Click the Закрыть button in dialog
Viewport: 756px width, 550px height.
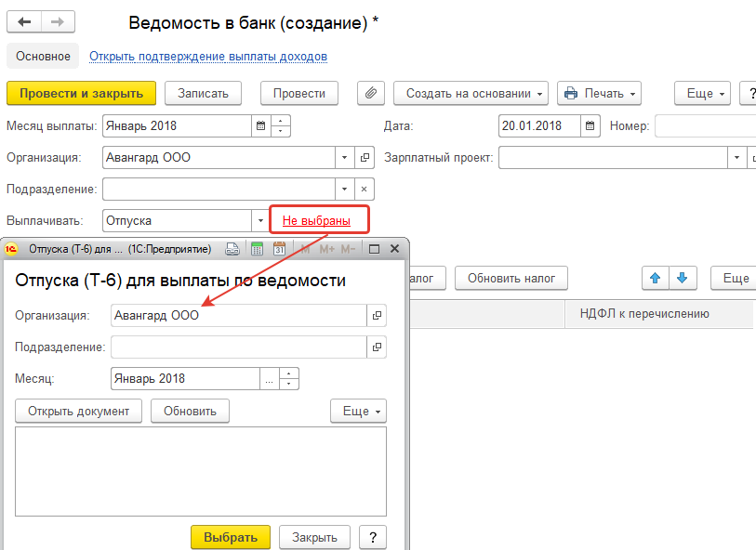pos(314,537)
